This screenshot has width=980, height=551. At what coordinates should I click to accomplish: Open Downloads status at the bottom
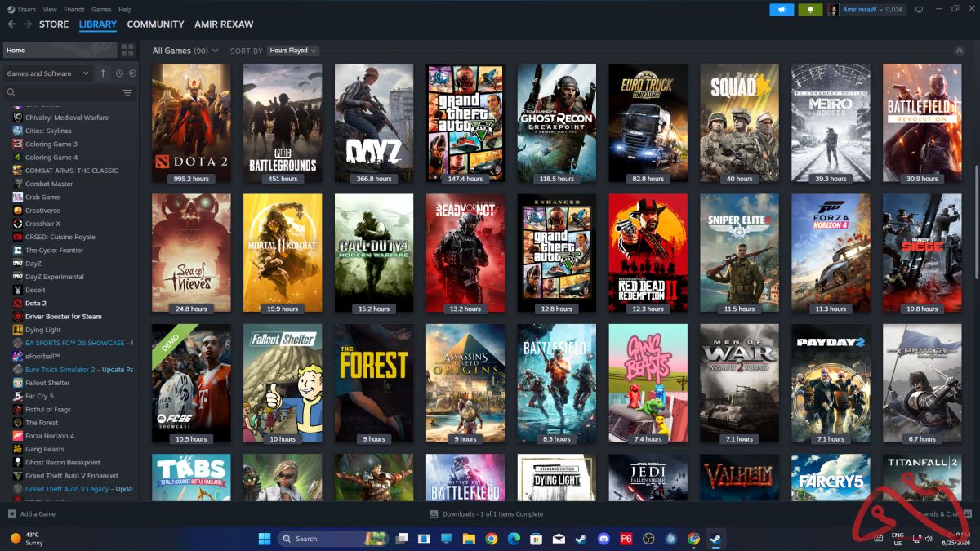(x=487, y=514)
